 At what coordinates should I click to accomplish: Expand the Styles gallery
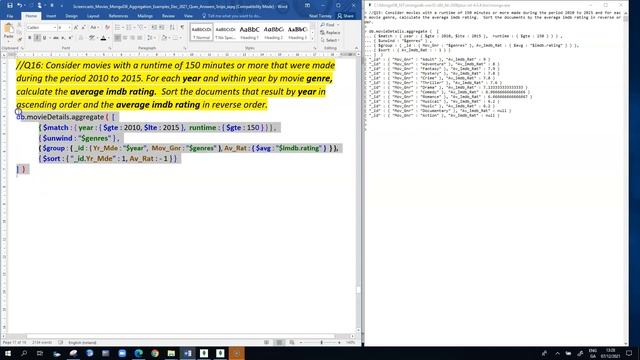(312, 38)
